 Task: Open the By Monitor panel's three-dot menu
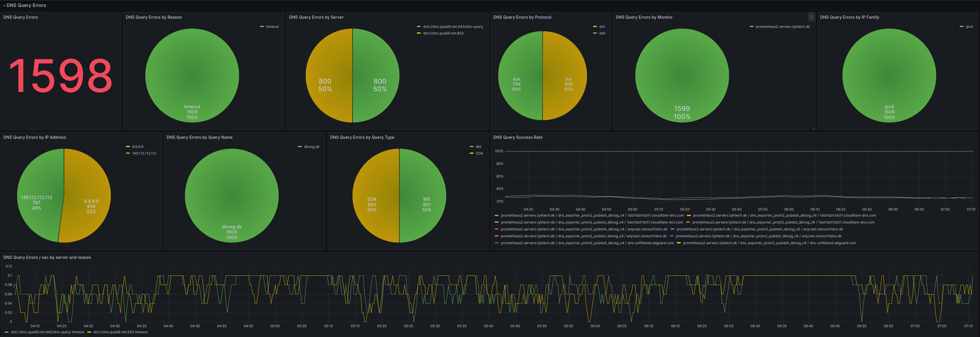click(811, 17)
